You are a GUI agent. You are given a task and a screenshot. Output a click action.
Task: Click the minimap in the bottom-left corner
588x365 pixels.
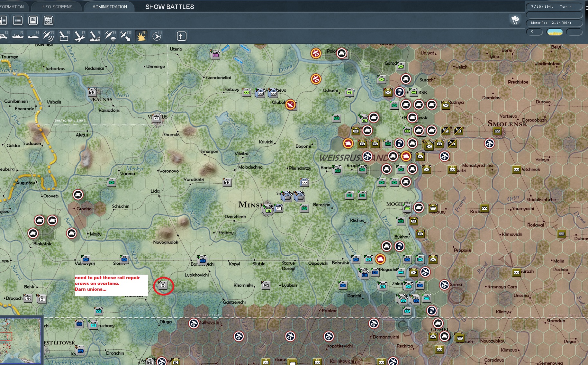click(21, 341)
